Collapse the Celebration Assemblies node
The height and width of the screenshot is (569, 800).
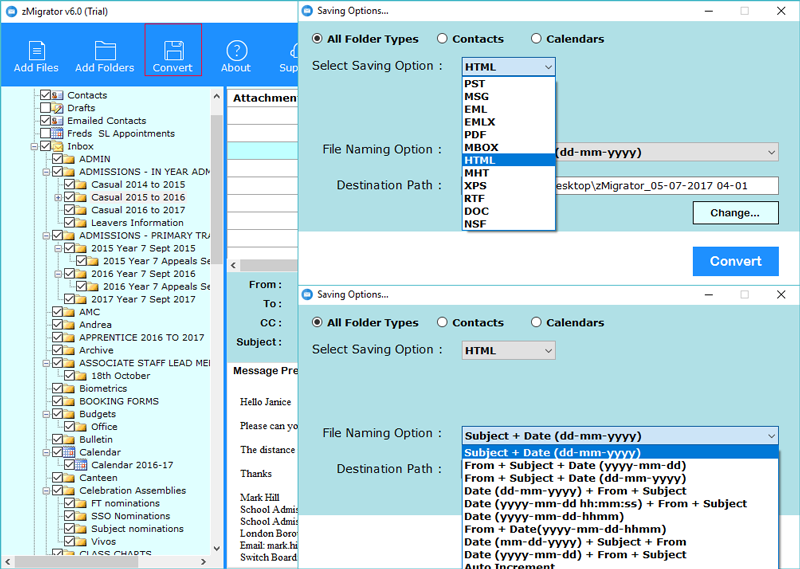coord(46,491)
